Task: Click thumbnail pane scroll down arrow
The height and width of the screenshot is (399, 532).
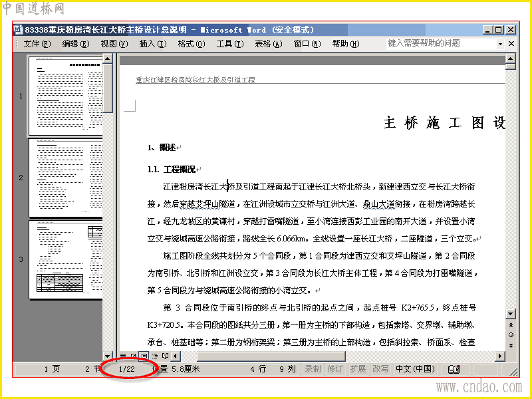Action: click(107, 356)
